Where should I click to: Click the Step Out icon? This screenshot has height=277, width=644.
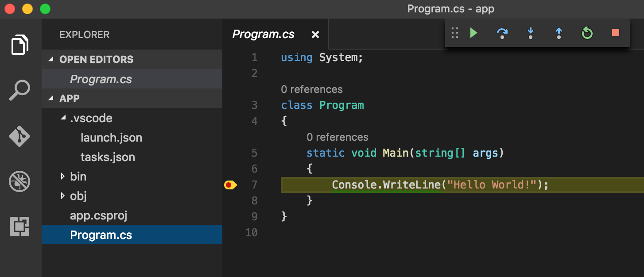point(559,33)
